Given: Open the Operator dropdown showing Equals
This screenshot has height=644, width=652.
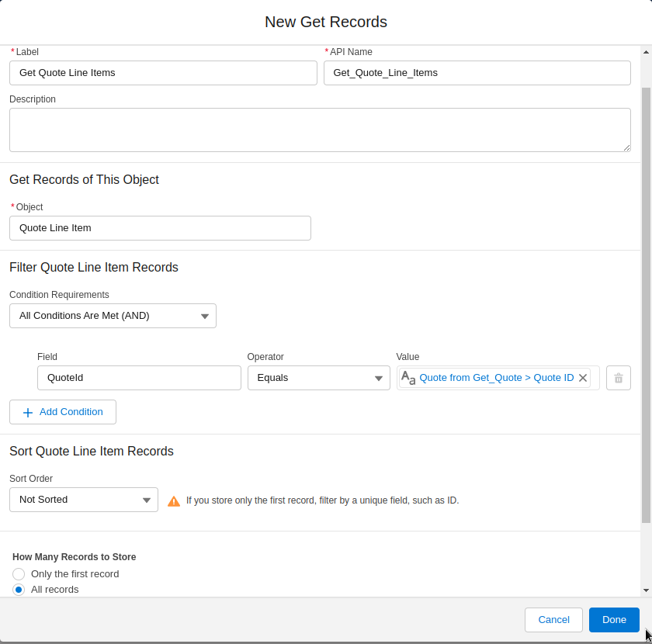Looking at the screenshot, I should click(318, 378).
